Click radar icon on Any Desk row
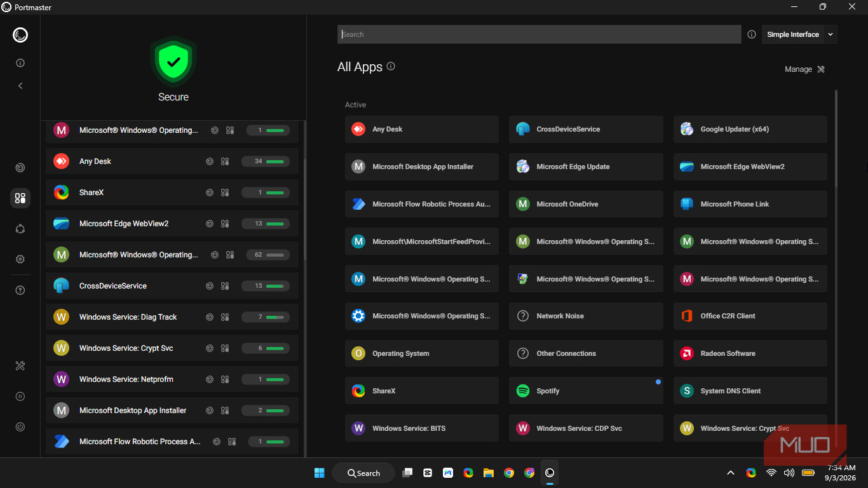This screenshot has width=868, height=488. 210,161
